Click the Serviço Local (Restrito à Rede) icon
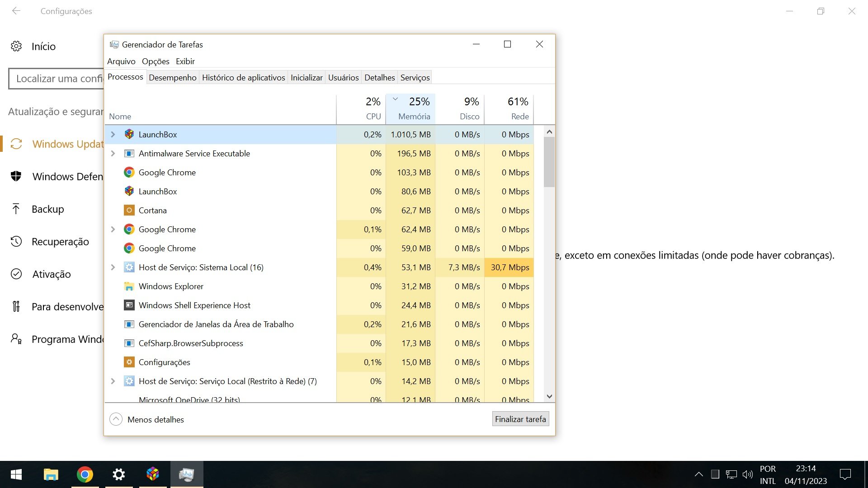 tap(129, 381)
